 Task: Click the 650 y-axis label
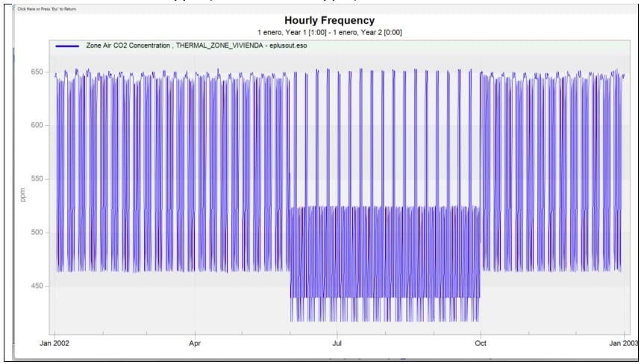pyautogui.click(x=37, y=72)
